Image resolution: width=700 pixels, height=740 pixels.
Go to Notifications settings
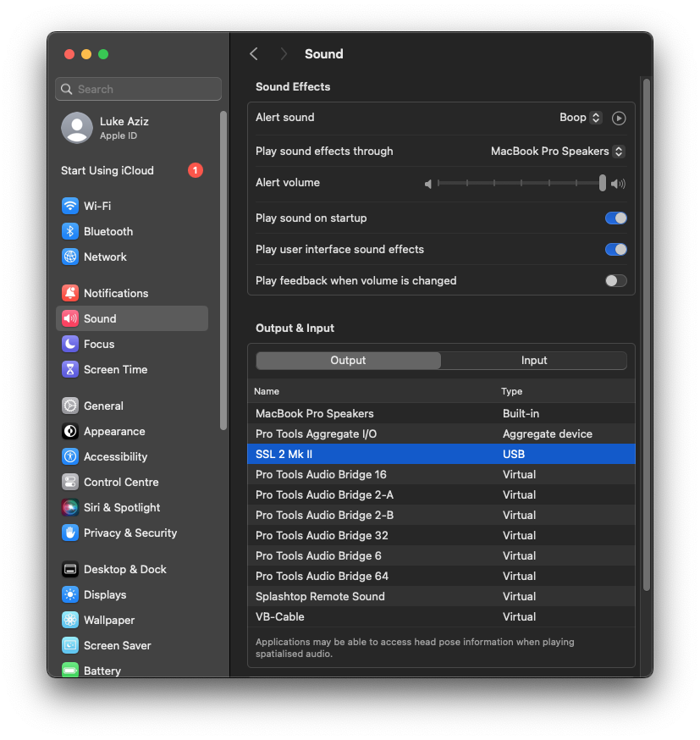click(x=132, y=293)
